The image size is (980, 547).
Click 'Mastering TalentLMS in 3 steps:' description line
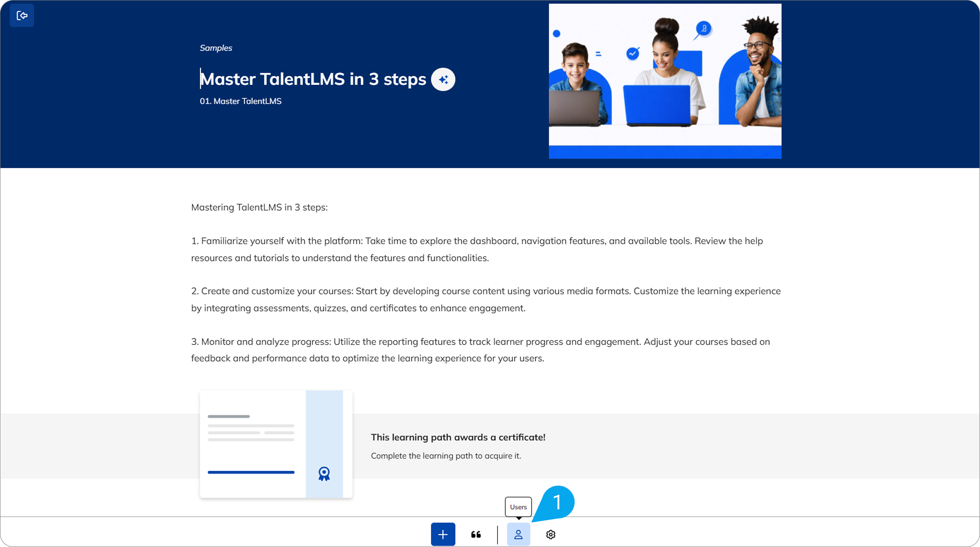[259, 207]
